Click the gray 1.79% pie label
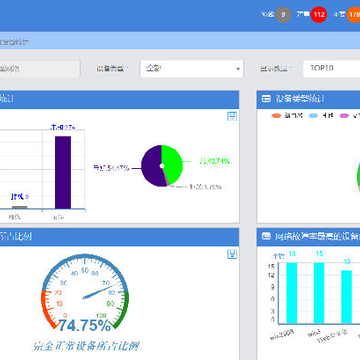 pos(205,187)
